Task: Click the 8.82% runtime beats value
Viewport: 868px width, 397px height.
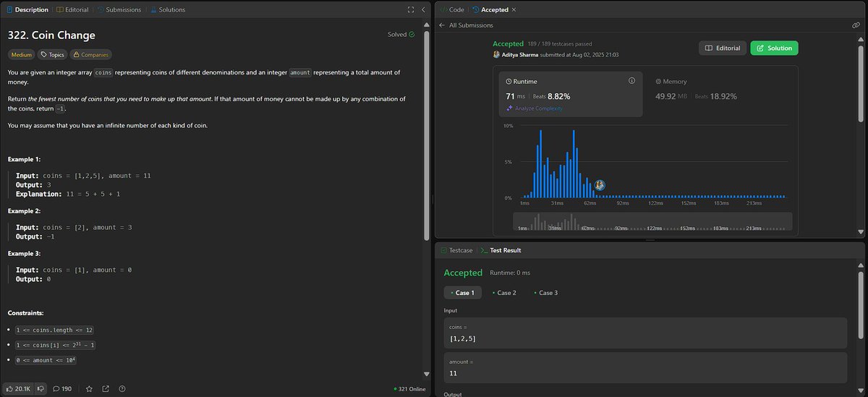Action: click(559, 95)
